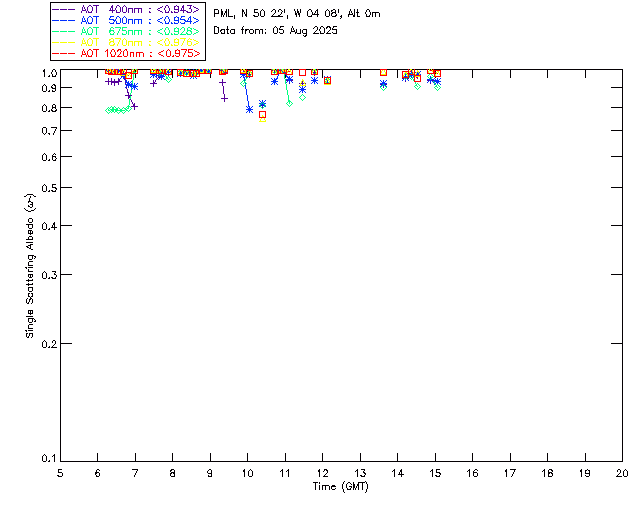
Task: Click the purple plus marker at hour 7 near 0.8
Action: (x=134, y=106)
